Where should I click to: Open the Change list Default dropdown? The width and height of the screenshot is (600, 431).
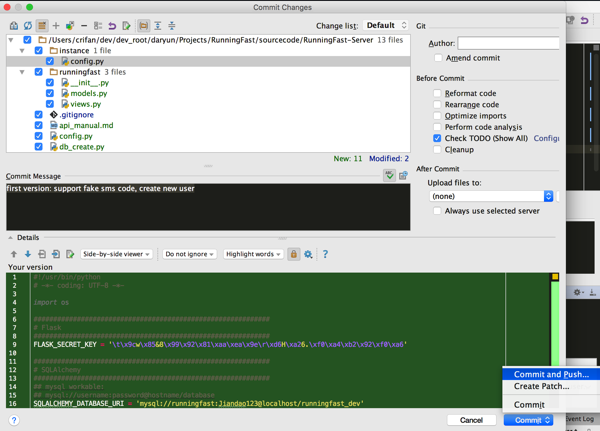[385, 25]
